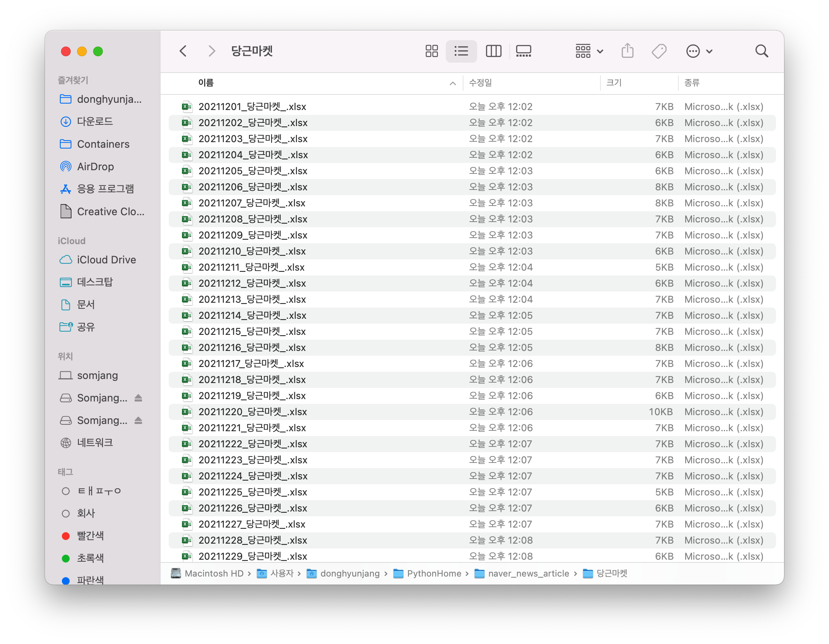Go to PythonHome in path bar
The width and height of the screenshot is (829, 644).
[x=427, y=573]
